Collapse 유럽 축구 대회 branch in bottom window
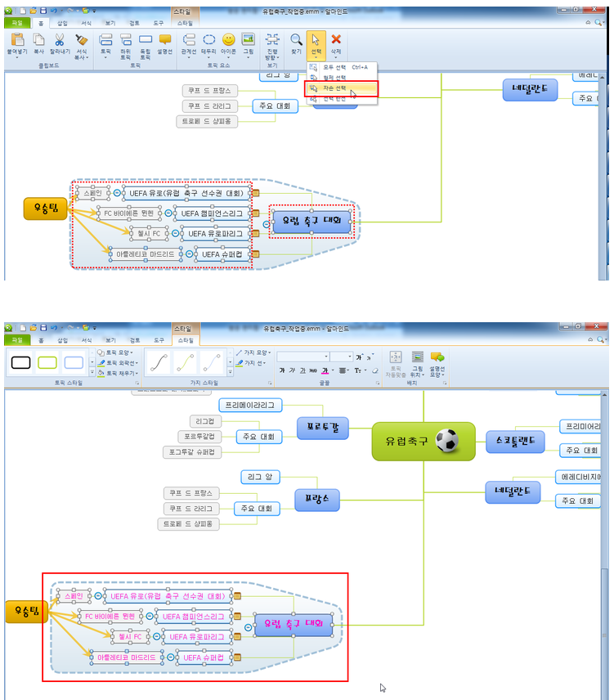Image resolution: width=614 pixels, height=700 pixels. (x=248, y=627)
